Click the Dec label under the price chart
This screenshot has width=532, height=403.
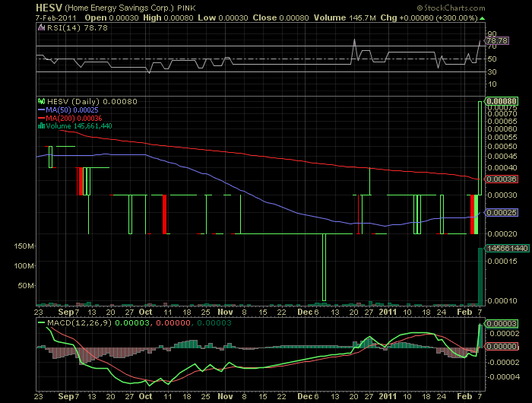point(305,312)
